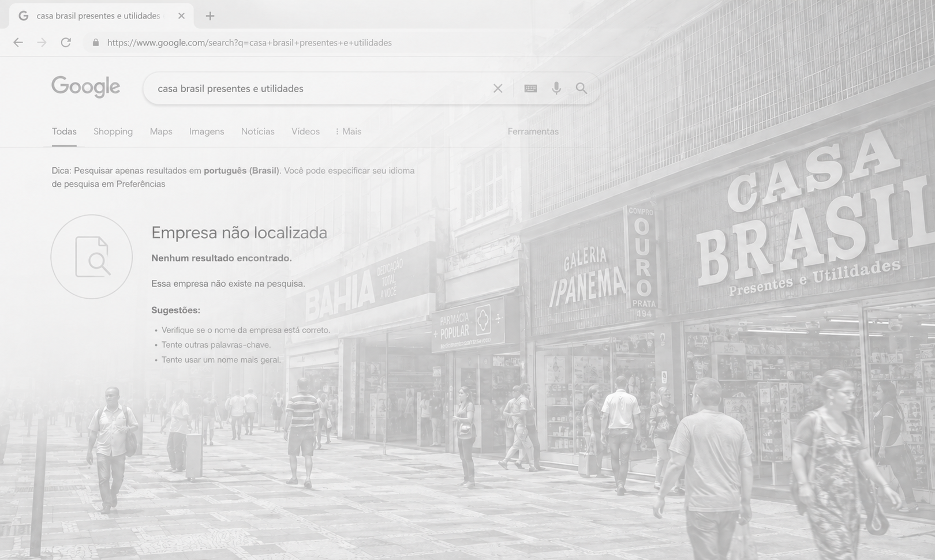Click 'Nenhum resultado encontrado.' text
The image size is (935, 560).
tap(222, 258)
